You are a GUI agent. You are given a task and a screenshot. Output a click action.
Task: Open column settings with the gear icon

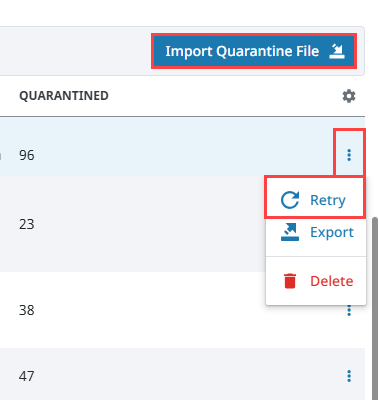(x=349, y=96)
